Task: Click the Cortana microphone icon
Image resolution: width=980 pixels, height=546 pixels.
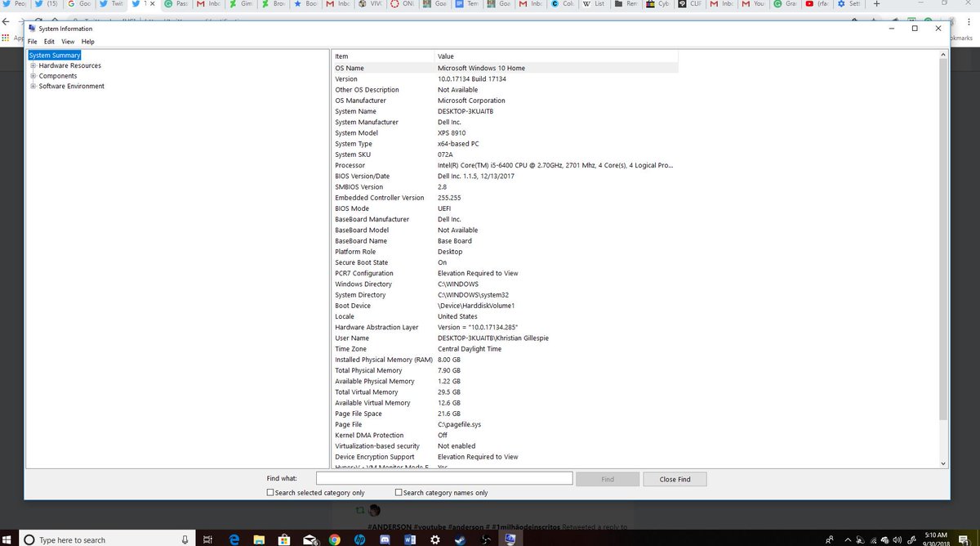Action: tap(186, 539)
